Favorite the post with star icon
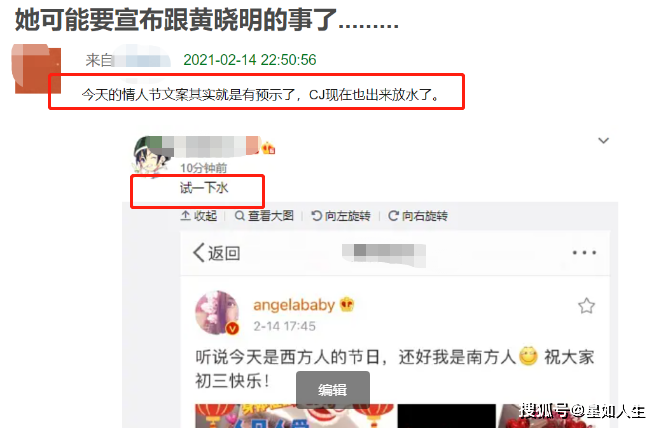Image resolution: width=660 pixels, height=428 pixels. click(x=586, y=306)
